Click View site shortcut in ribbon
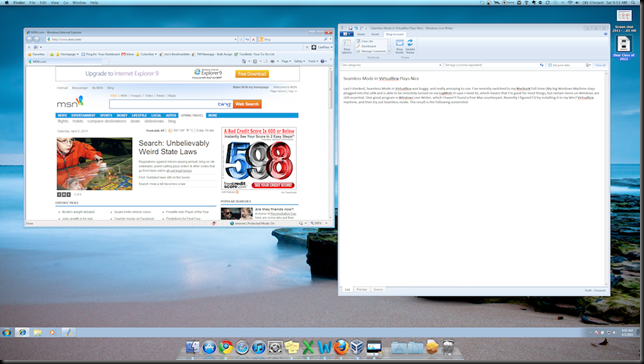 tap(365, 41)
